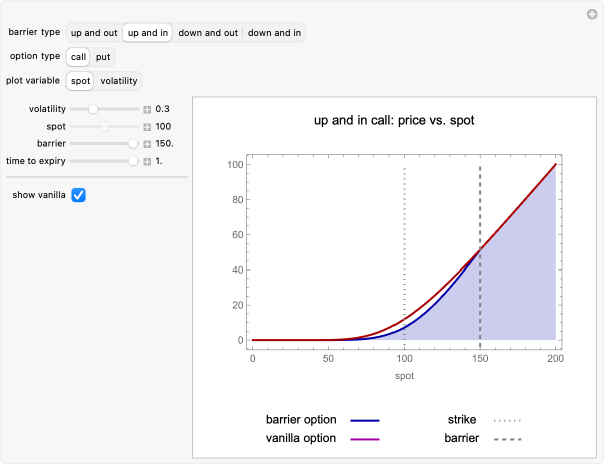
Task: Set option type to put
Action: pos(103,57)
